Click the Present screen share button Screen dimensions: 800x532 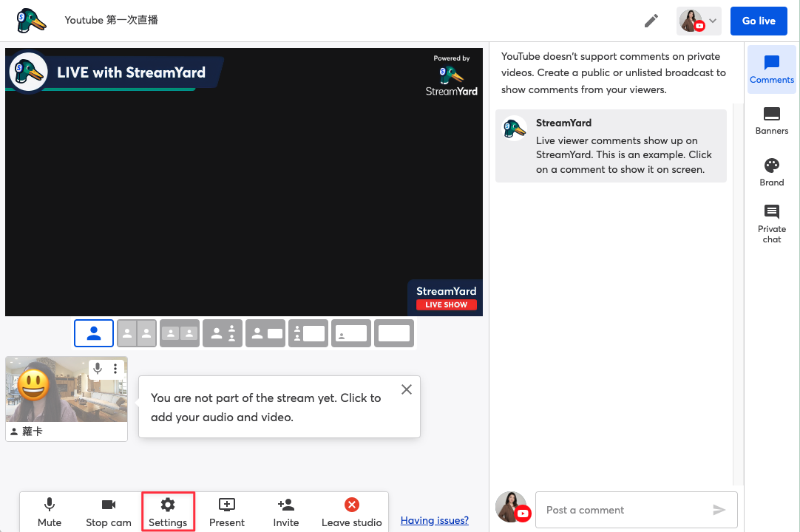(227, 512)
